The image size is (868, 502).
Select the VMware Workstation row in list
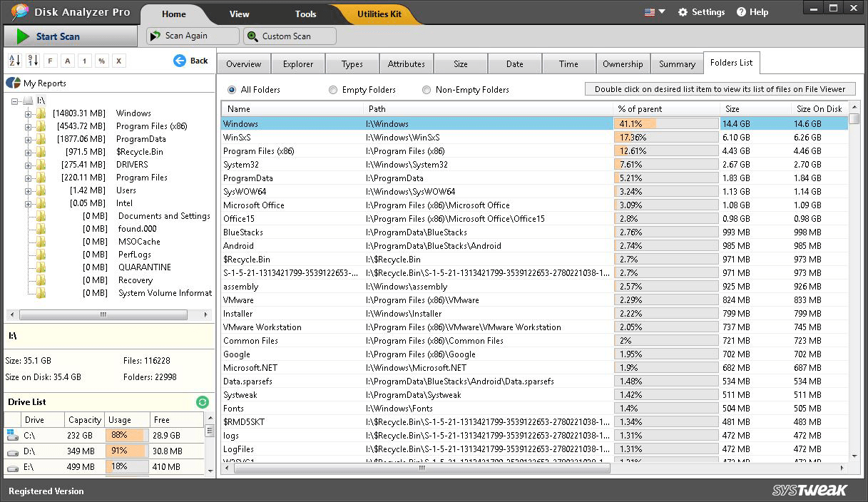pyautogui.click(x=535, y=327)
